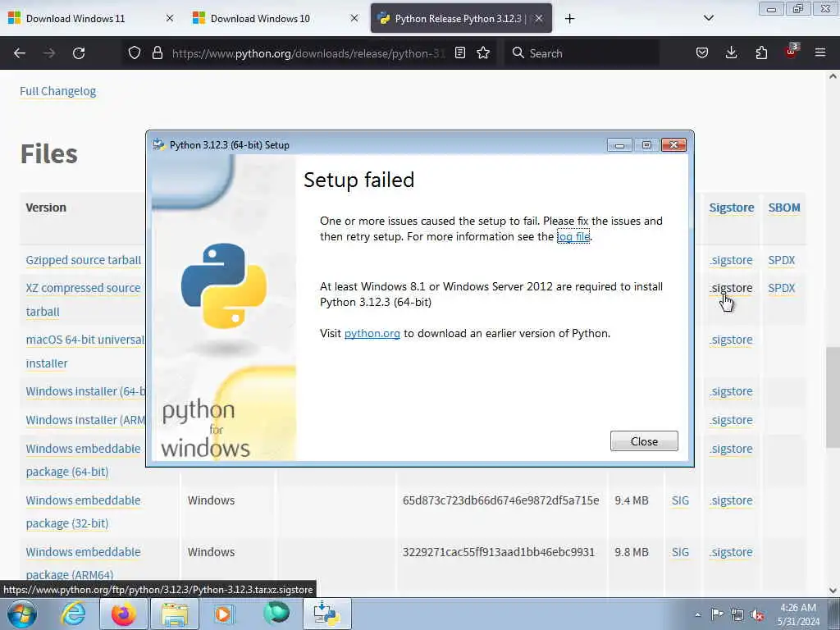
Task: Reload the page with the refresh icon
Action: [x=79, y=53]
